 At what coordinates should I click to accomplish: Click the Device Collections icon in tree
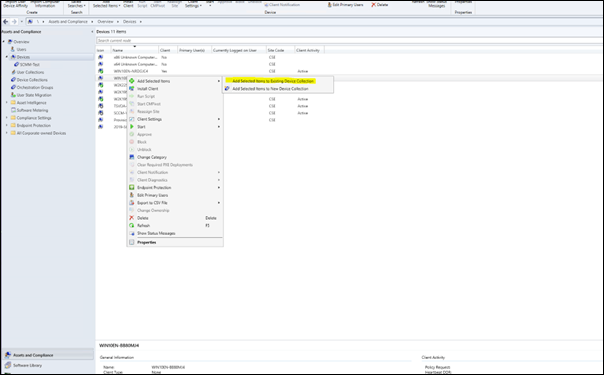tap(13, 80)
